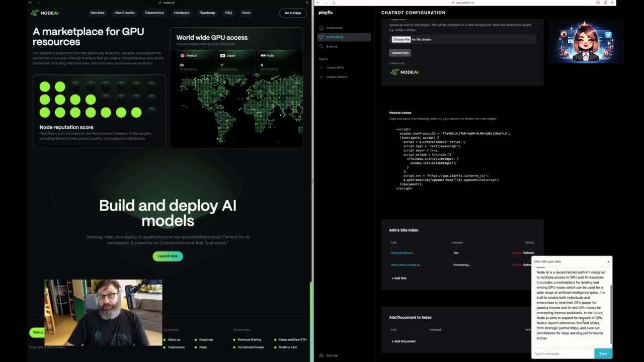
Task: Open the https://nodes.ai site link
Action: (x=403, y=253)
